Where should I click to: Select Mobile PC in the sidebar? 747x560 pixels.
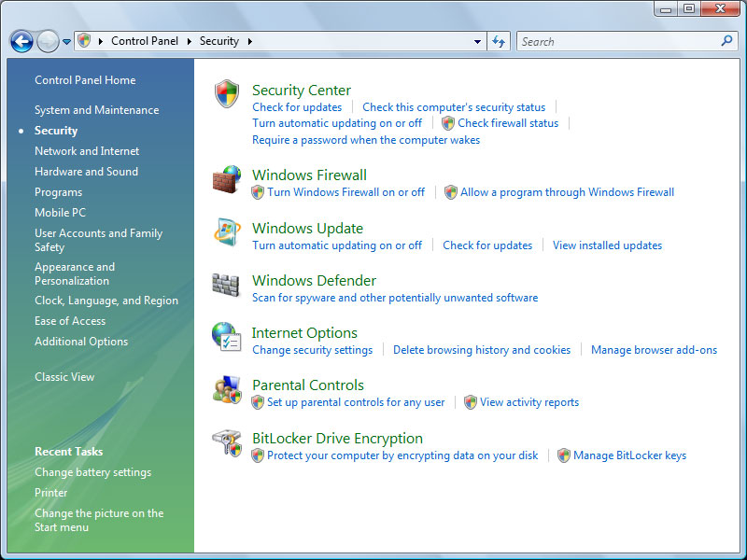coord(60,213)
